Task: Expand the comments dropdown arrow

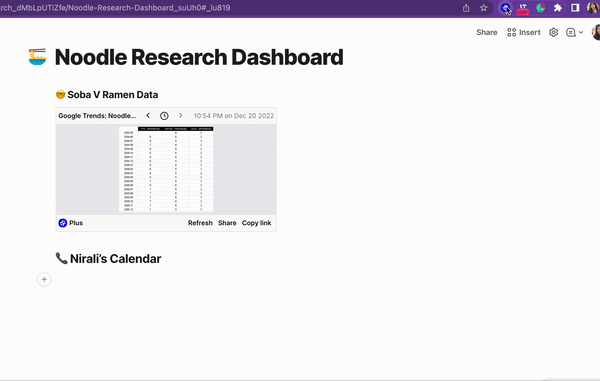Action: [581, 33]
